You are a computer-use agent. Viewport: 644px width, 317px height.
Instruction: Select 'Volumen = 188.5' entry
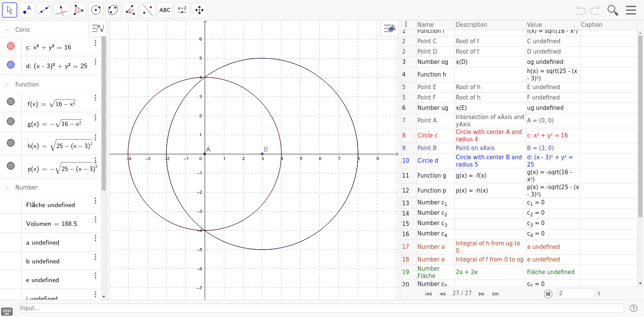(x=52, y=224)
